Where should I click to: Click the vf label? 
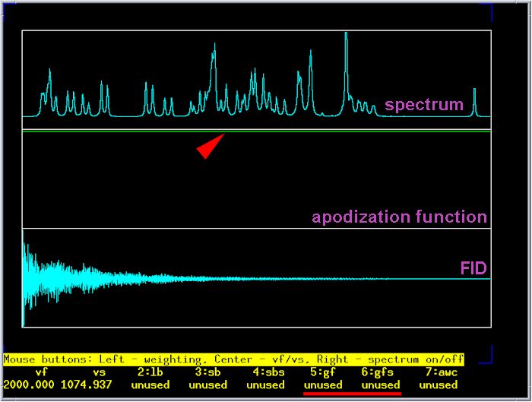click(x=41, y=372)
